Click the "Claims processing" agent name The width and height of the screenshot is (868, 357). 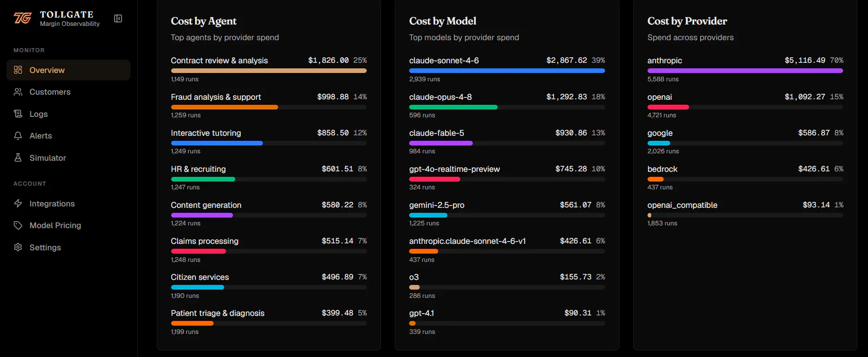click(205, 241)
